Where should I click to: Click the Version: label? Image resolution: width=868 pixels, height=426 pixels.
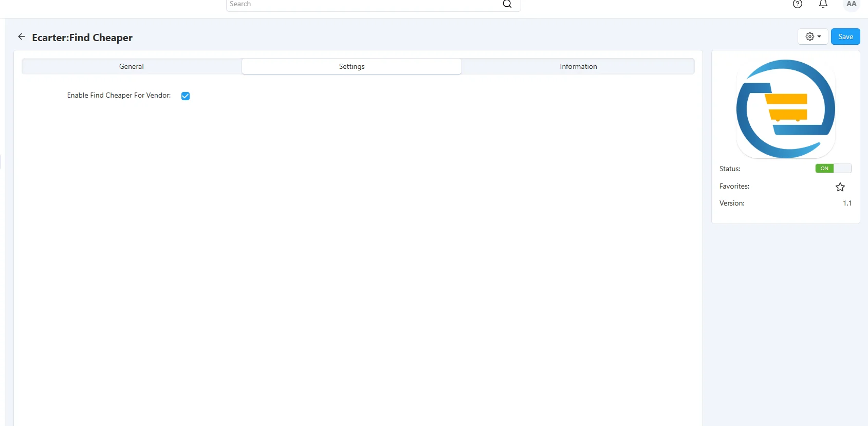(x=732, y=203)
